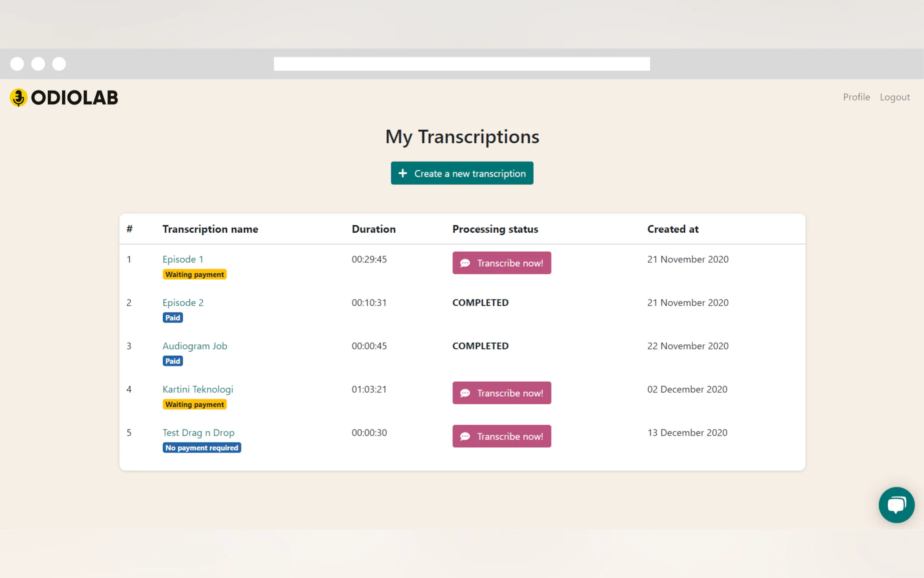
Task: Click speech bubble icon in Test Drag n Drop row
Action: click(465, 436)
